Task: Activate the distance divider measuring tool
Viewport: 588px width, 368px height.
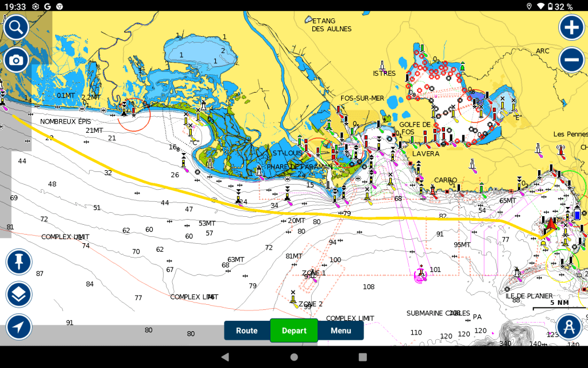Action: (570, 327)
